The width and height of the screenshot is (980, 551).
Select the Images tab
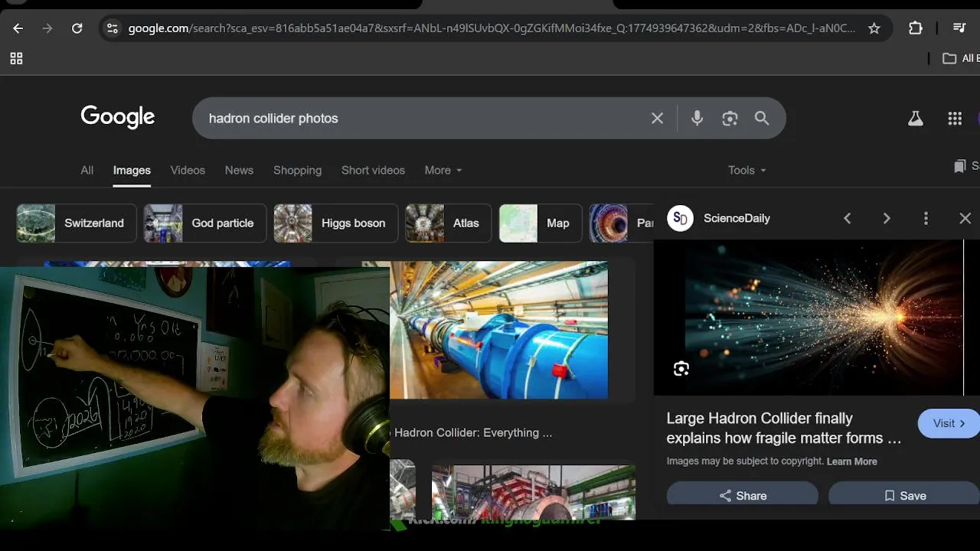132,170
